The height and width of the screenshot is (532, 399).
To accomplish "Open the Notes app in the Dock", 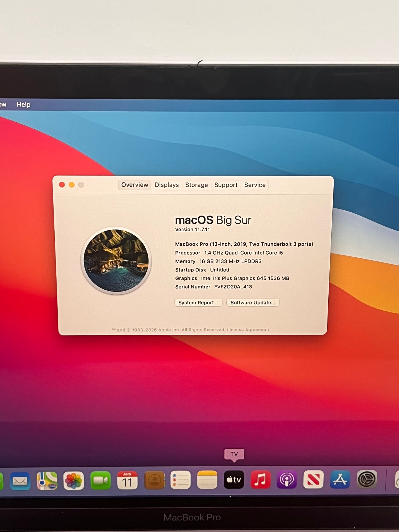I will tap(207, 480).
